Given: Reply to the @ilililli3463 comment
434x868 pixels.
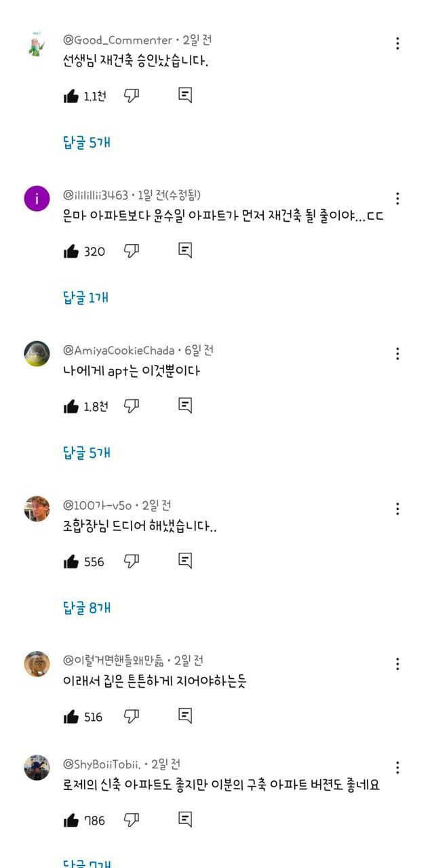Looking at the screenshot, I should point(185,250).
